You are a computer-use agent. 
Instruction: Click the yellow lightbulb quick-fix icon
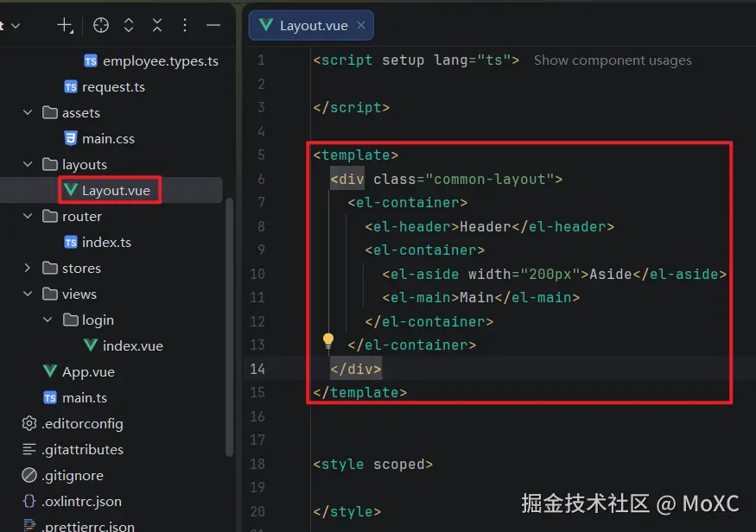(327, 340)
